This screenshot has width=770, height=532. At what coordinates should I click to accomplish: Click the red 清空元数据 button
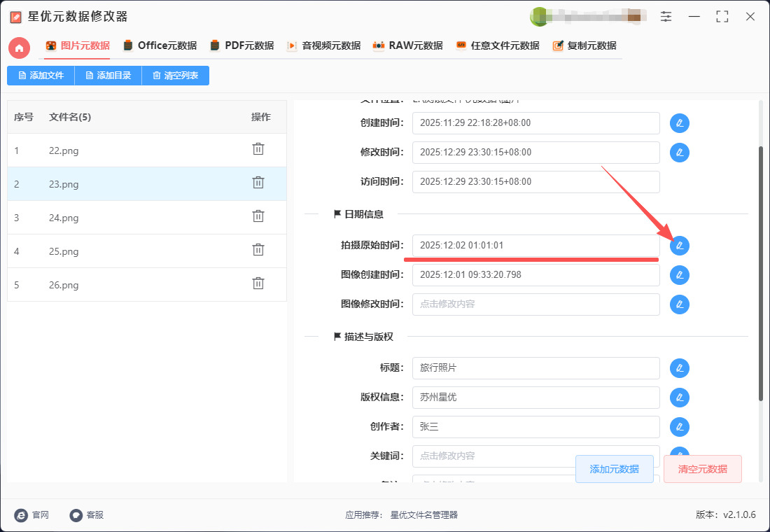703,469
